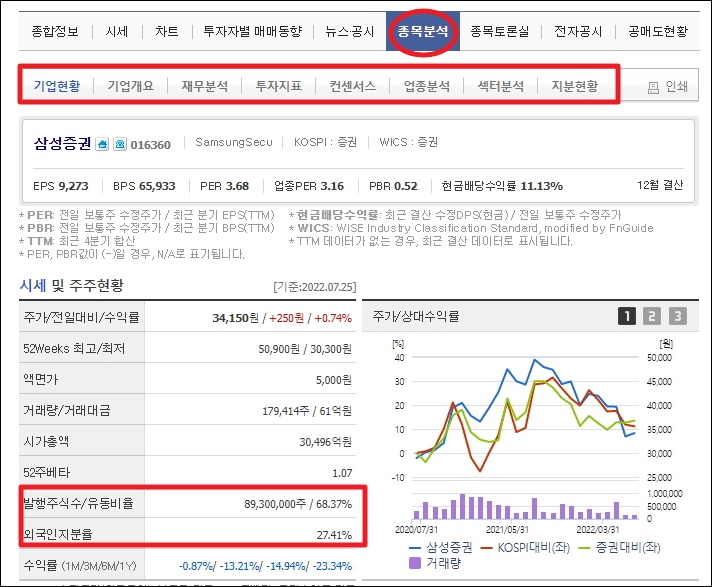The width and height of the screenshot is (712, 587).
Task: Select the 종목분석 tab
Action: pyautogui.click(x=423, y=31)
